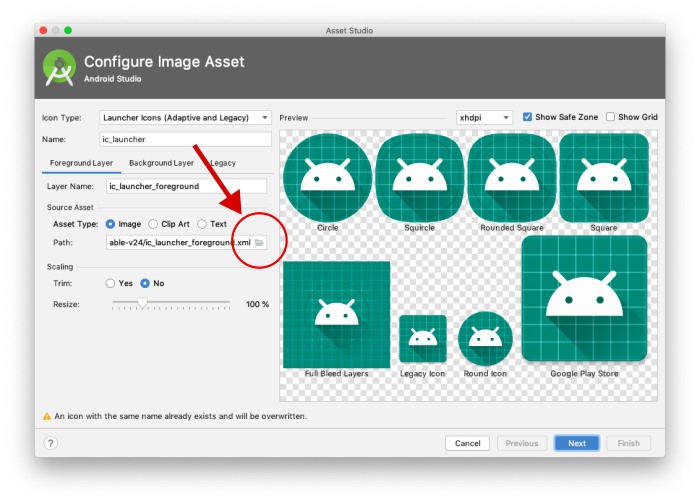Select the Square icon preview

604,178
